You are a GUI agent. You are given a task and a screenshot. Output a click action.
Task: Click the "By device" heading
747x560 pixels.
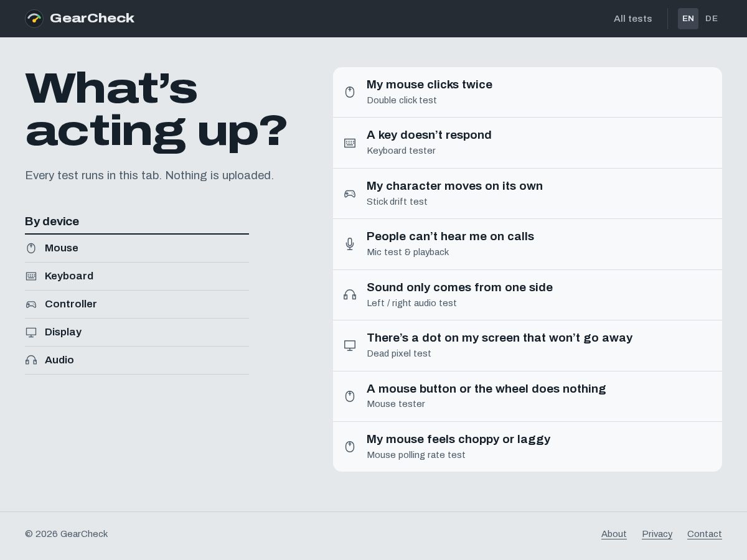coord(52,222)
